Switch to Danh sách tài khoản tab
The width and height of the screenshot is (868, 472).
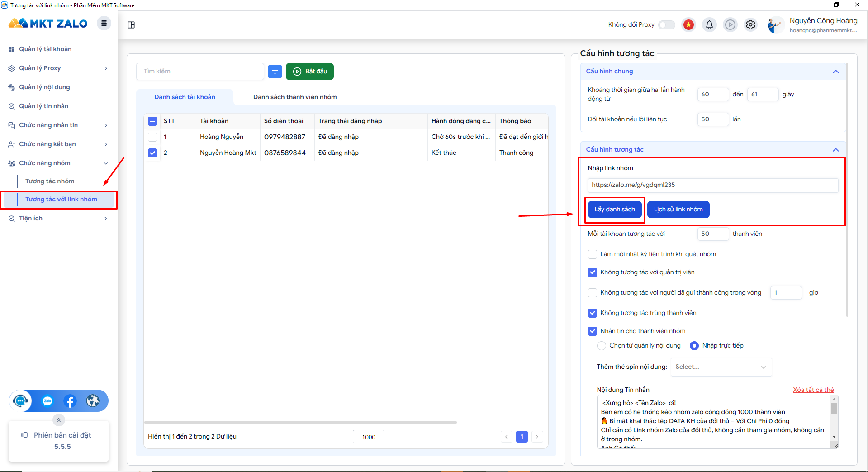point(185,97)
